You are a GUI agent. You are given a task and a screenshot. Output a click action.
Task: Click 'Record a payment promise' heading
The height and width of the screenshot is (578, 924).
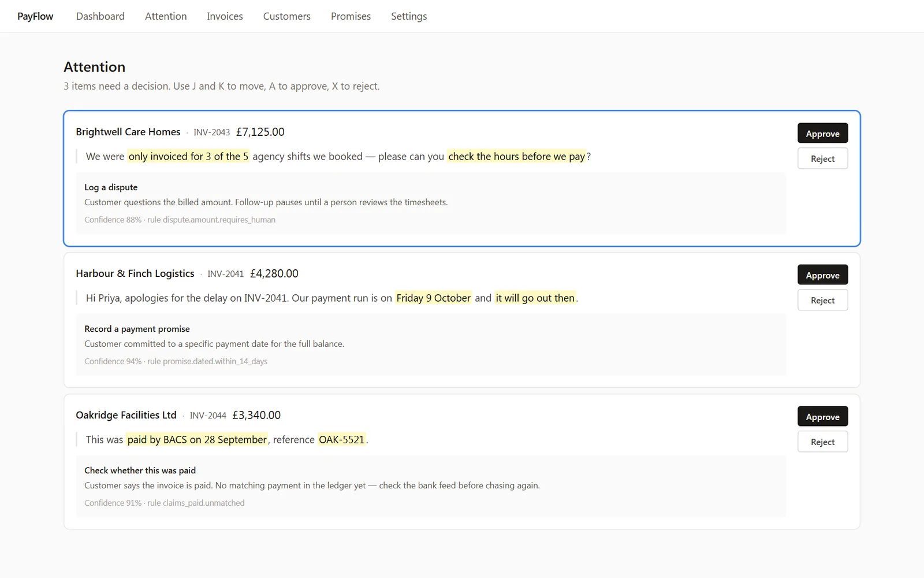pos(137,329)
